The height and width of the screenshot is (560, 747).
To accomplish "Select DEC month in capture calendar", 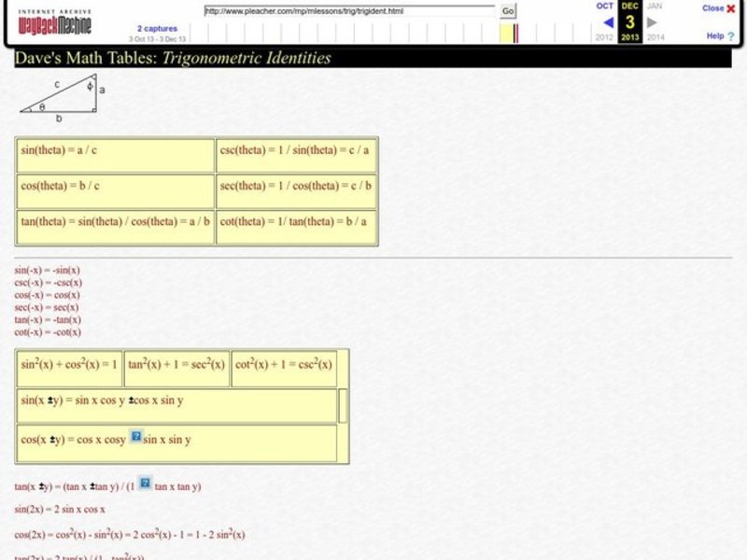I will pos(630,6).
